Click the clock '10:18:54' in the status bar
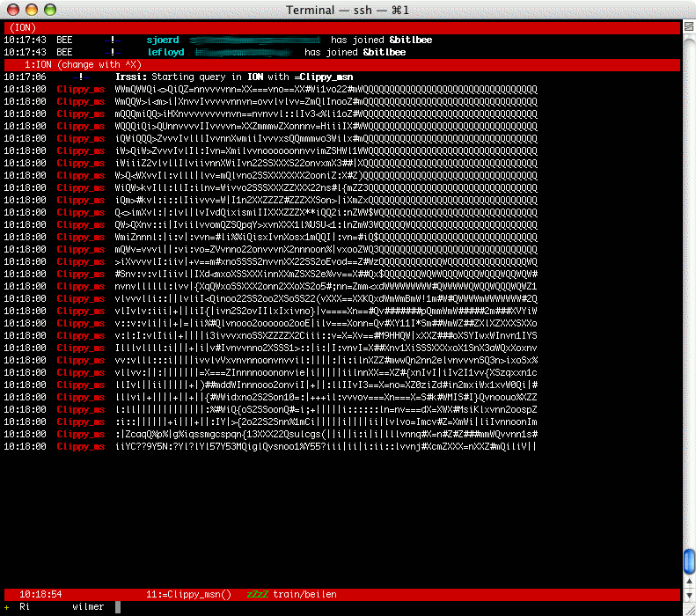Viewport: 696px width, 616px height. pos(40,594)
